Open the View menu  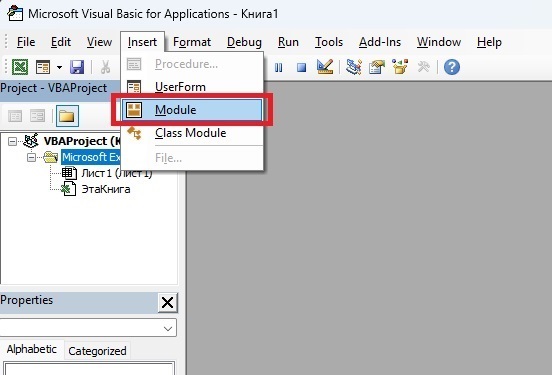pos(99,42)
